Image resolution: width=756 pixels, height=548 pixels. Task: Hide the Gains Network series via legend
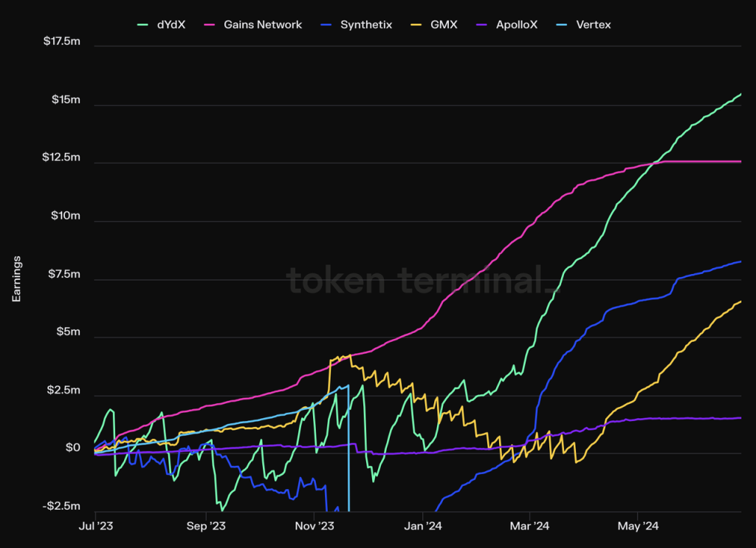click(x=263, y=25)
